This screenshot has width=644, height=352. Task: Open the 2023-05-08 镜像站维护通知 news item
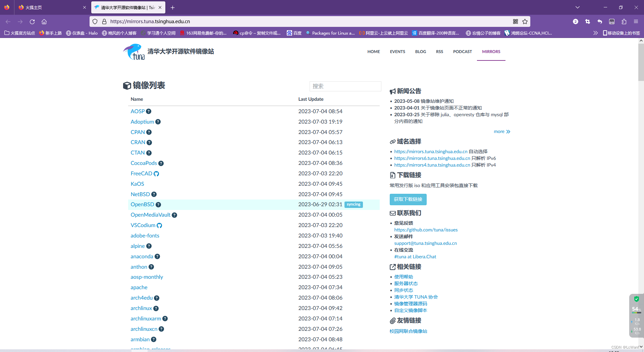[424, 101]
